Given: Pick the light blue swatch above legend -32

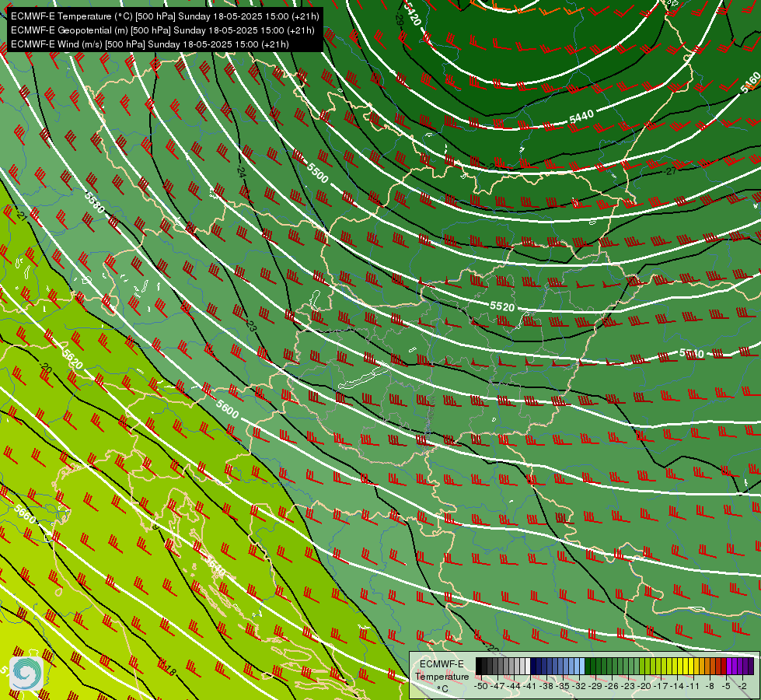Looking at the screenshot, I should pos(582,666).
